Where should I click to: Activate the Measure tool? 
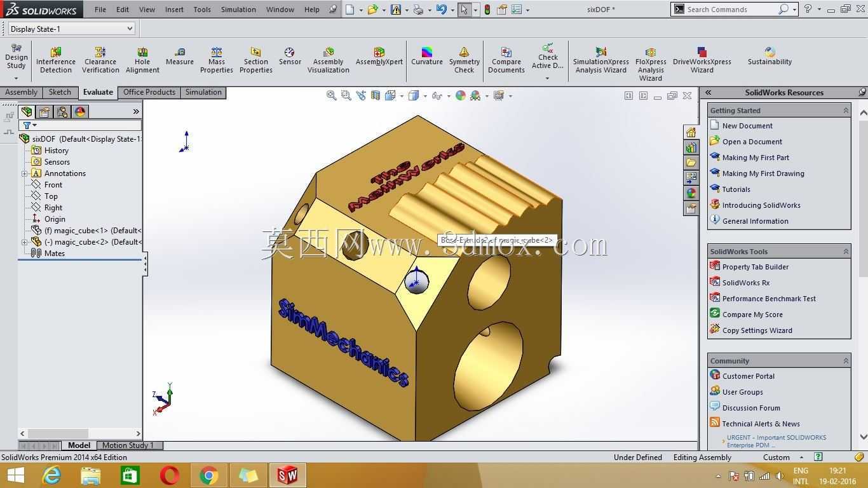coord(180,56)
